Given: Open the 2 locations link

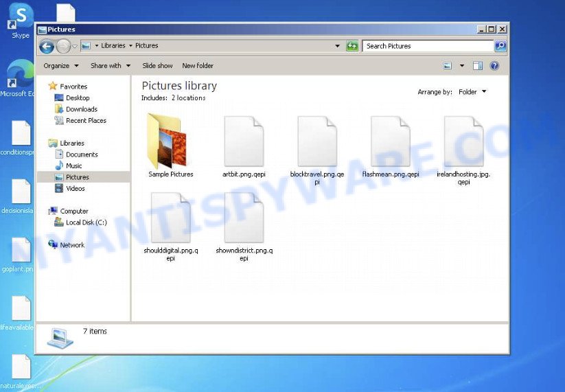Looking at the screenshot, I should point(188,98).
